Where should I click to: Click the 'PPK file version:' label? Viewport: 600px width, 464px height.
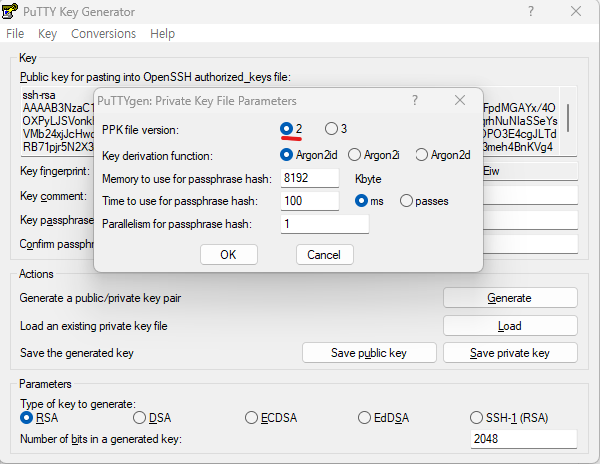click(x=140, y=130)
